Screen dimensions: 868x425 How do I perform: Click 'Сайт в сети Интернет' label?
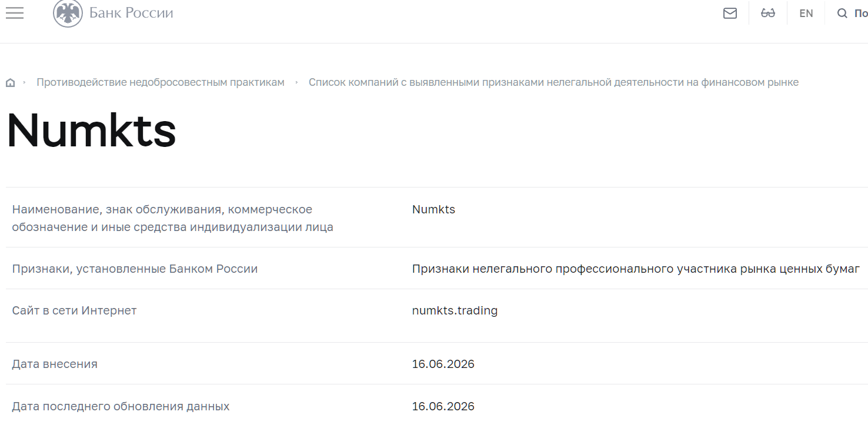coord(74,310)
